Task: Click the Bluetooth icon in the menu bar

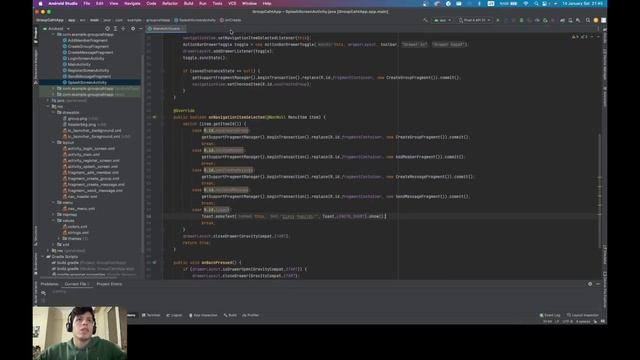Action: point(479,3)
